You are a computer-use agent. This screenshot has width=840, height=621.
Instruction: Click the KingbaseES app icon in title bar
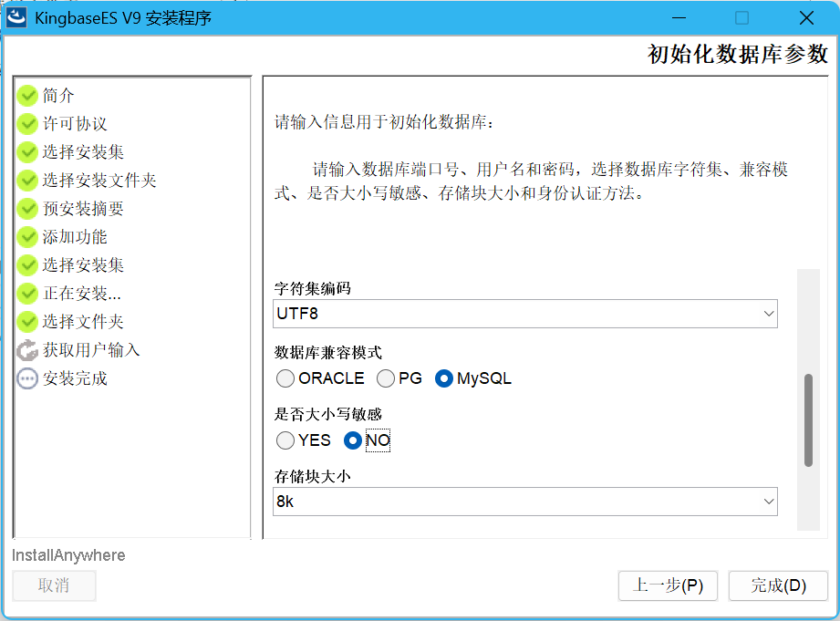(16, 17)
